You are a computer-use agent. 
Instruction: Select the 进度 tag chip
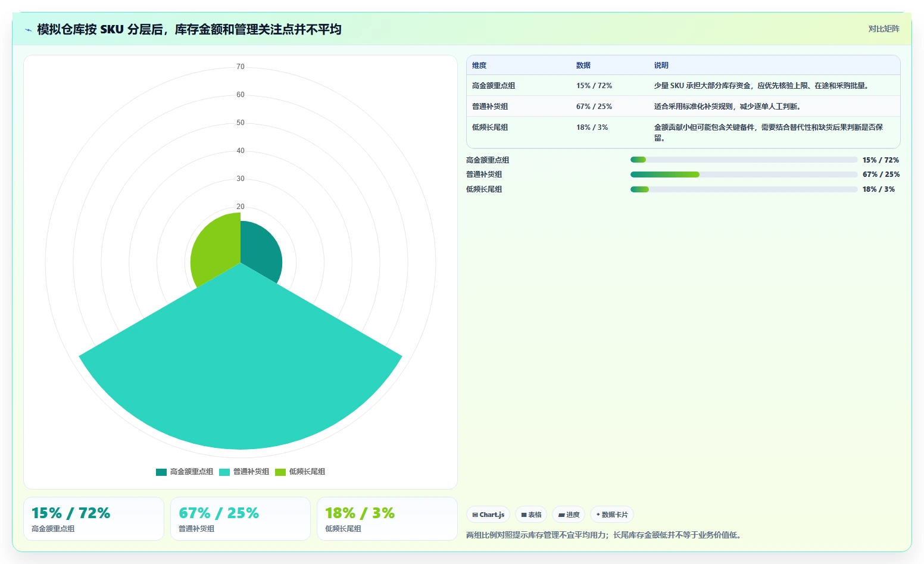pos(569,515)
